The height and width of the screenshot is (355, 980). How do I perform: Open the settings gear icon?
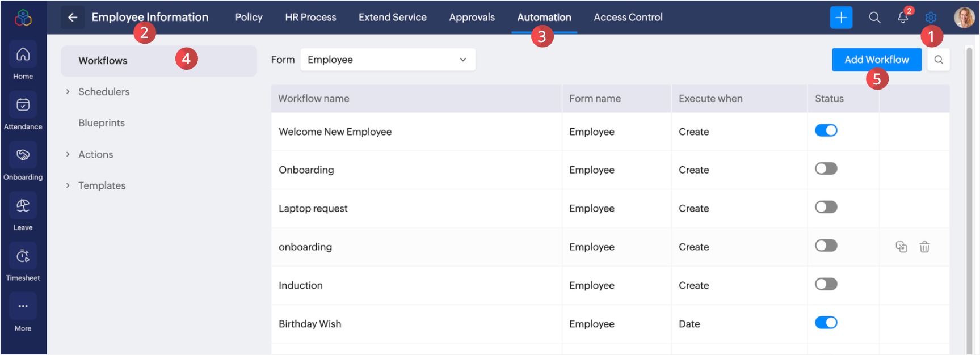click(x=931, y=18)
